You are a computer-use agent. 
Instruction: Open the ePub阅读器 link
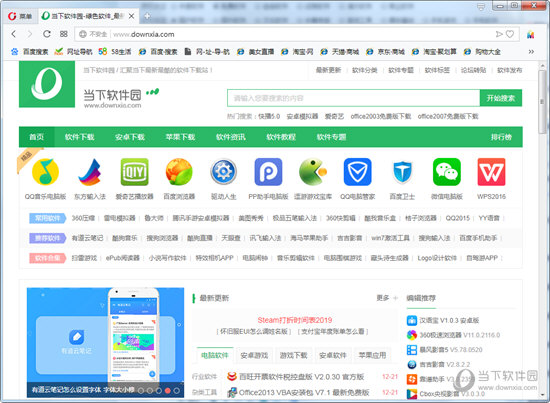click(x=123, y=258)
